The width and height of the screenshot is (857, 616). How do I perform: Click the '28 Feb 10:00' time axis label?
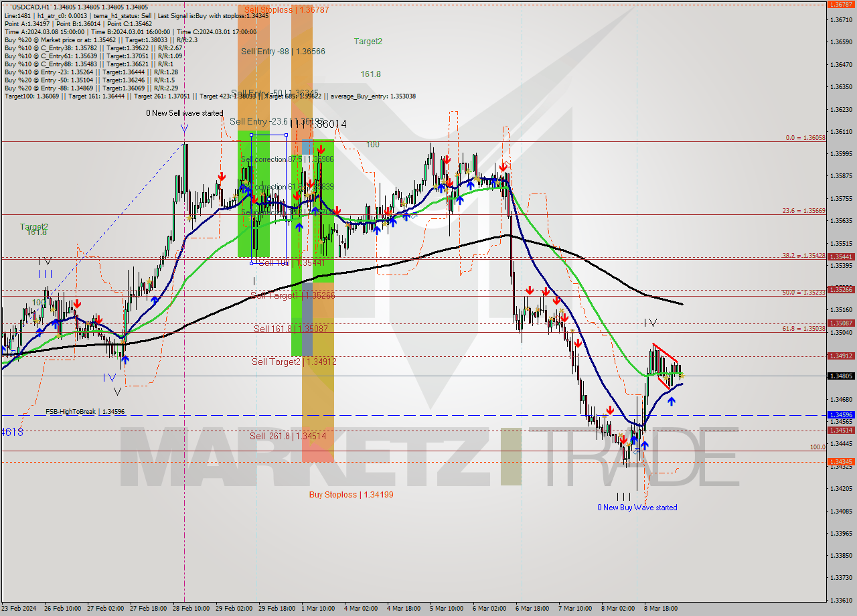(190, 609)
